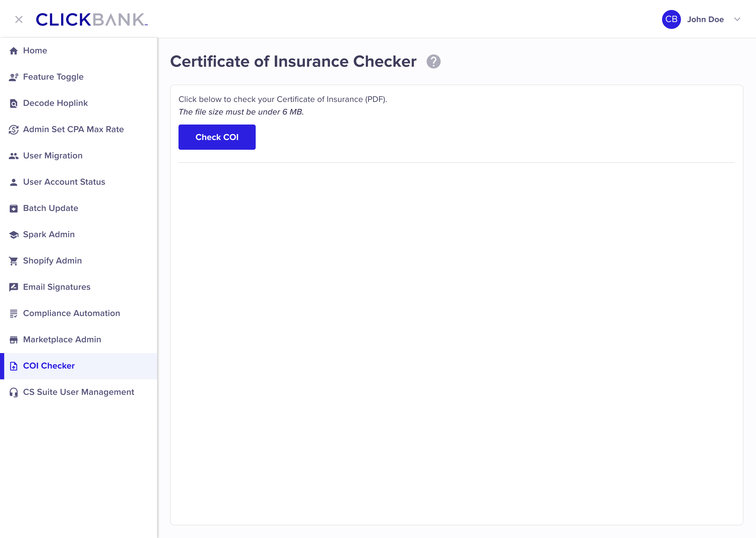Click the help question mark icon
Screen dimensions: 756x538
(x=433, y=62)
